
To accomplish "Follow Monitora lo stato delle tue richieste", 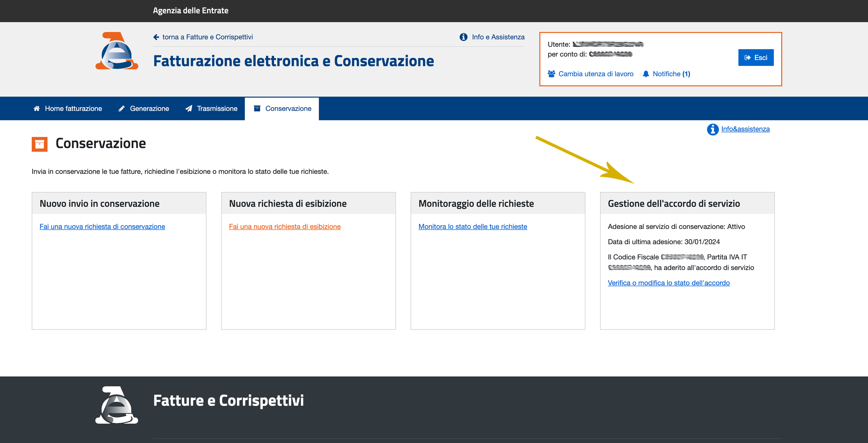I will pyautogui.click(x=472, y=227).
